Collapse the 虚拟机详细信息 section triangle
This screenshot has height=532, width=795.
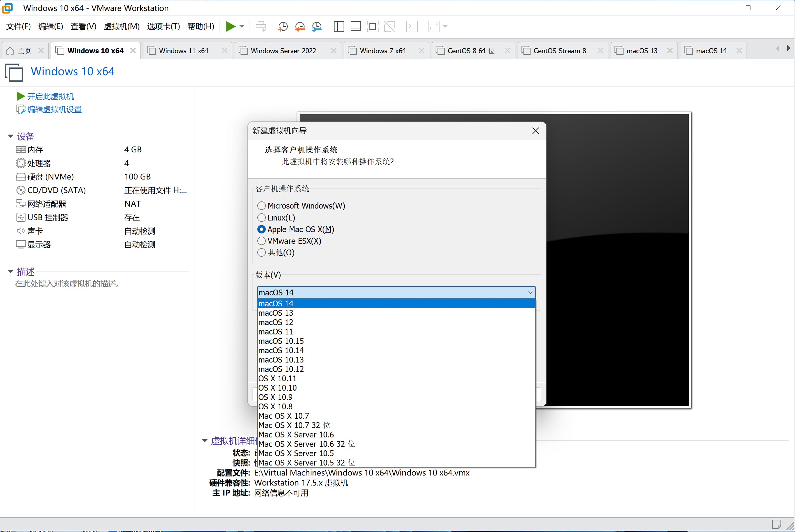205,441
